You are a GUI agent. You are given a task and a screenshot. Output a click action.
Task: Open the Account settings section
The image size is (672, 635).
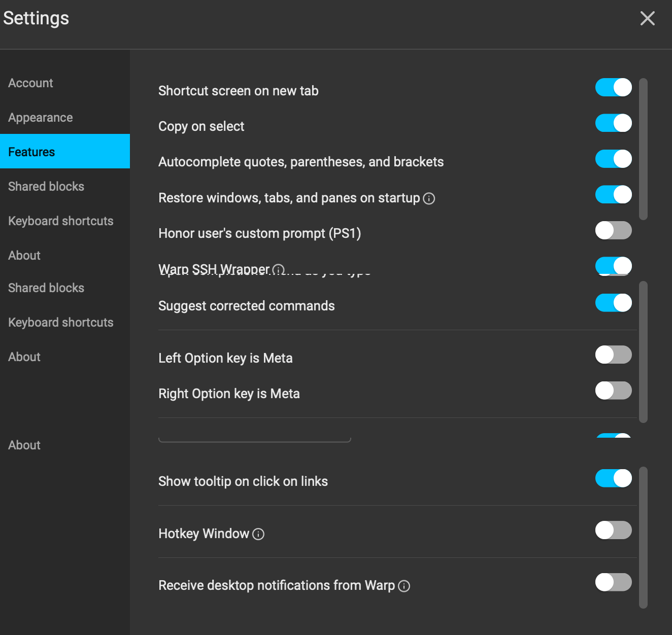(x=30, y=83)
